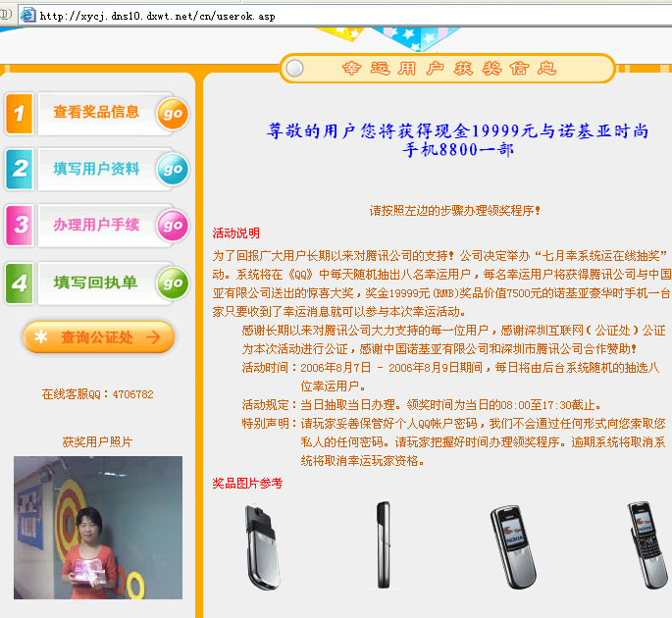Image resolution: width=672 pixels, height=618 pixels.
Task: Click the green go button for 填写回执单
Action: [173, 283]
